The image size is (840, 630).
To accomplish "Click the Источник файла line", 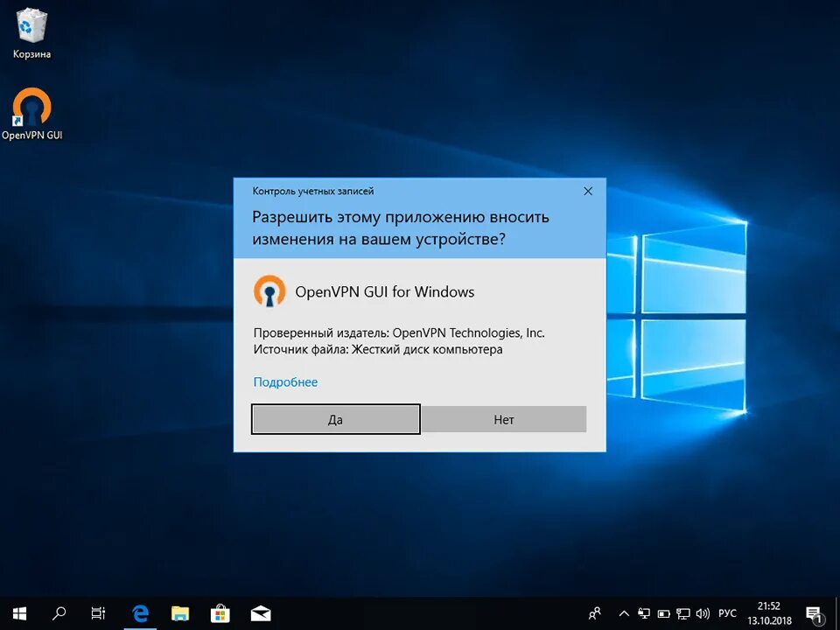I will click(378, 350).
